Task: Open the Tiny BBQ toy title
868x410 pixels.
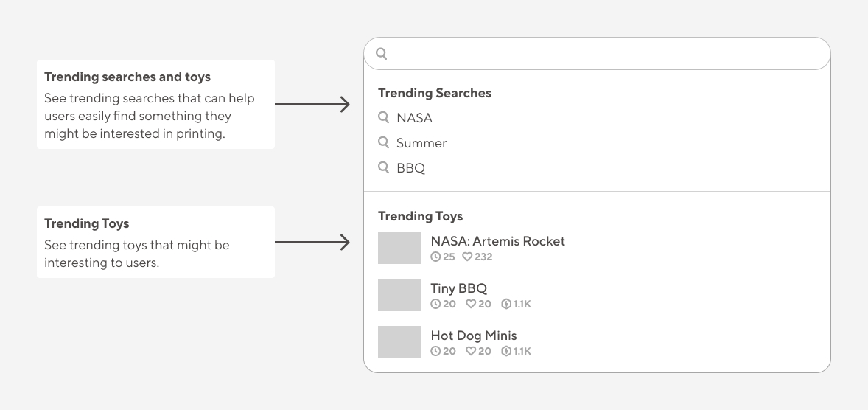Action: 459,288
